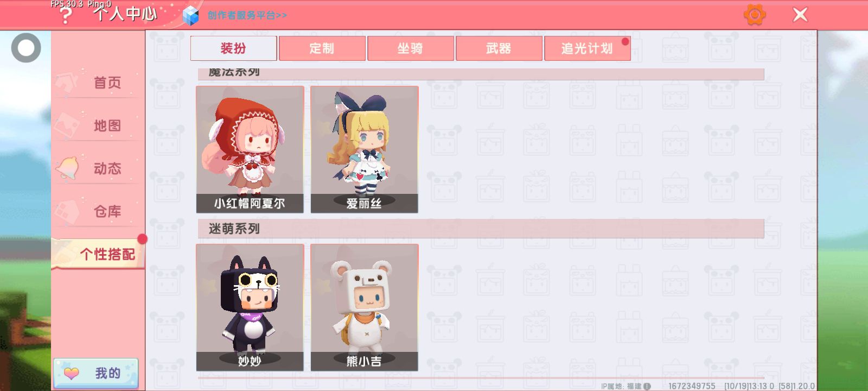Image resolution: width=868 pixels, height=391 pixels.
Task: Switch to the 坐骑 tab
Action: point(410,48)
